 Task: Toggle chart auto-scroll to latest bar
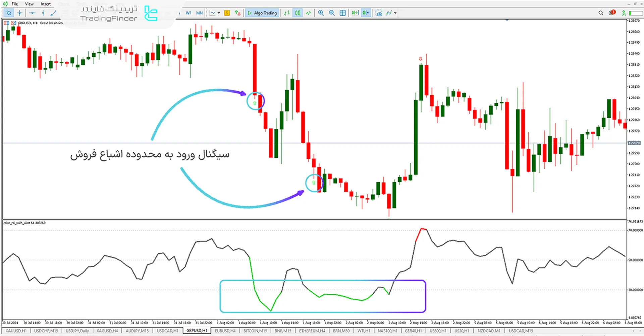click(355, 13)
